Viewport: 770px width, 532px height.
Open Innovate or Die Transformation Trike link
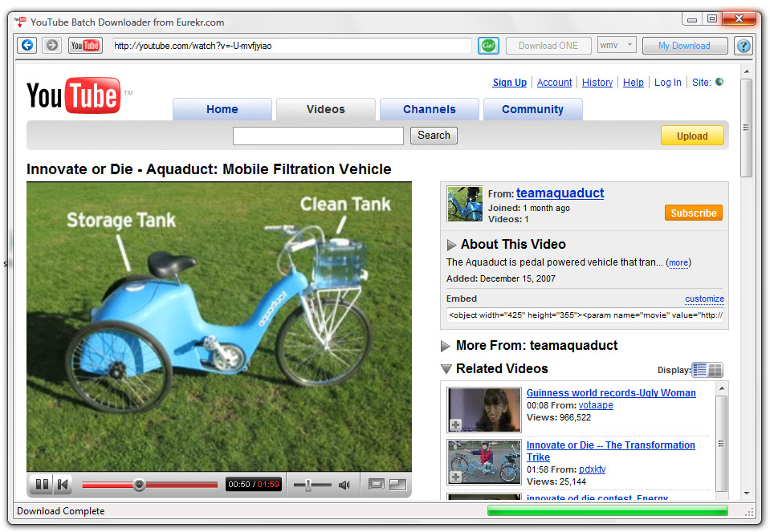pyautogui.click(x=611, y=451)
